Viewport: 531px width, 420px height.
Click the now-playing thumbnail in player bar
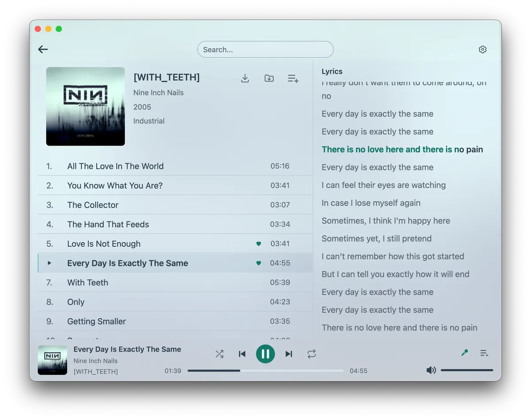(x=53, y=360)
